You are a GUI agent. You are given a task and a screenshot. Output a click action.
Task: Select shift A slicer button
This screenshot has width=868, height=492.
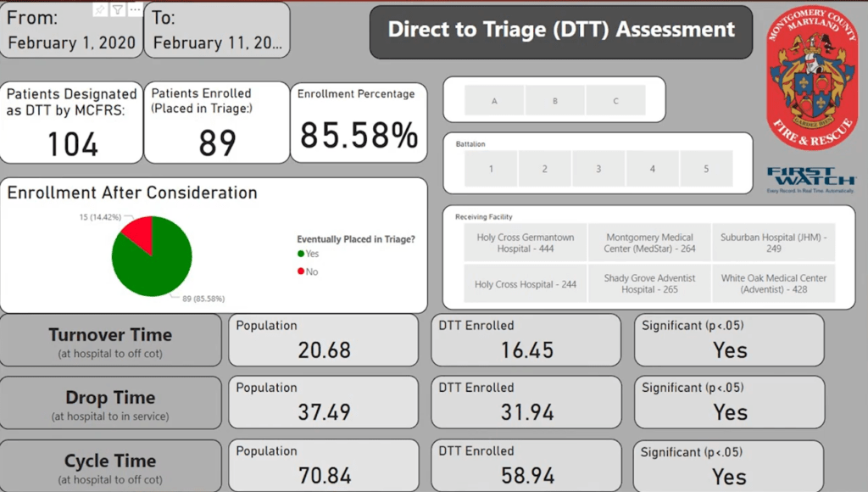point(494,101)
